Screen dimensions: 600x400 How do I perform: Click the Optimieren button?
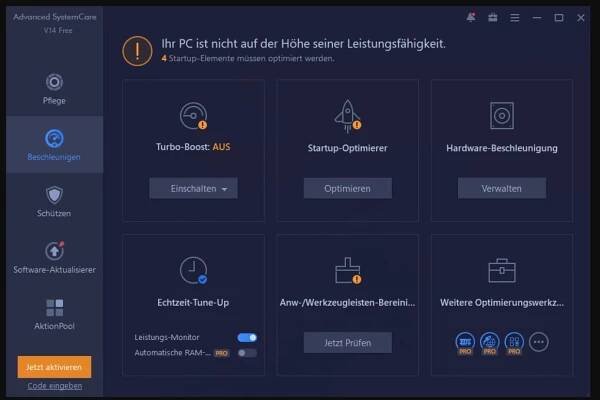[347, 188]
